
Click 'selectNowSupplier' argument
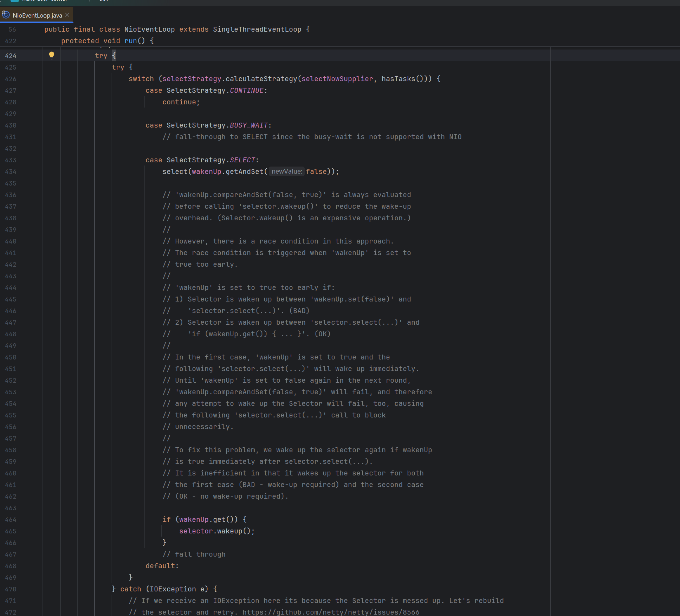click(337, 79)
